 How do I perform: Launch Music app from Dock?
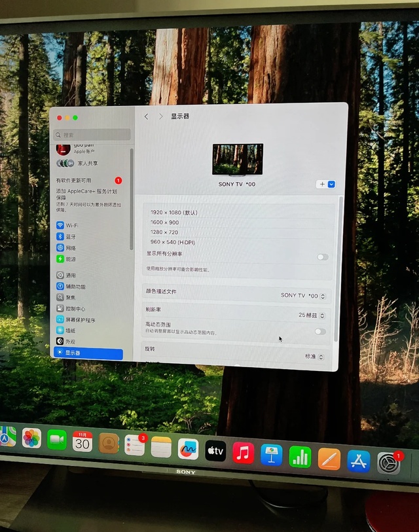point(243,453)
